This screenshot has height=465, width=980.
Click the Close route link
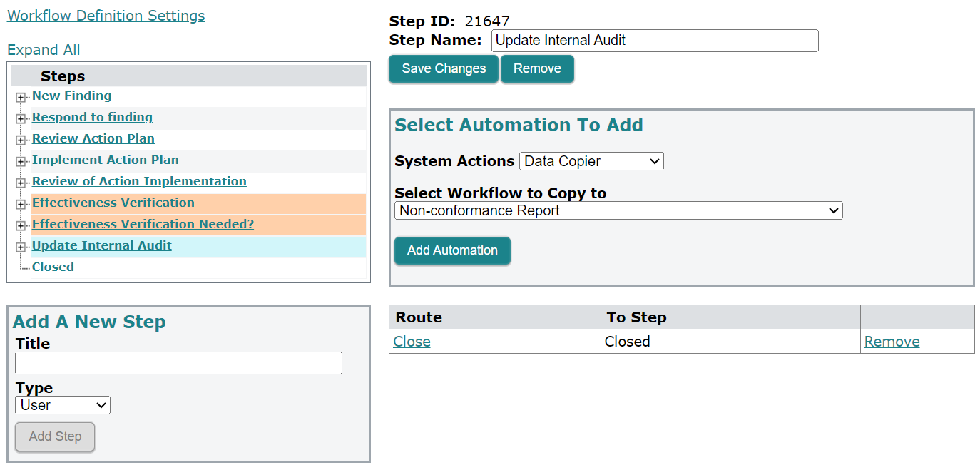(x=412, y=341)
